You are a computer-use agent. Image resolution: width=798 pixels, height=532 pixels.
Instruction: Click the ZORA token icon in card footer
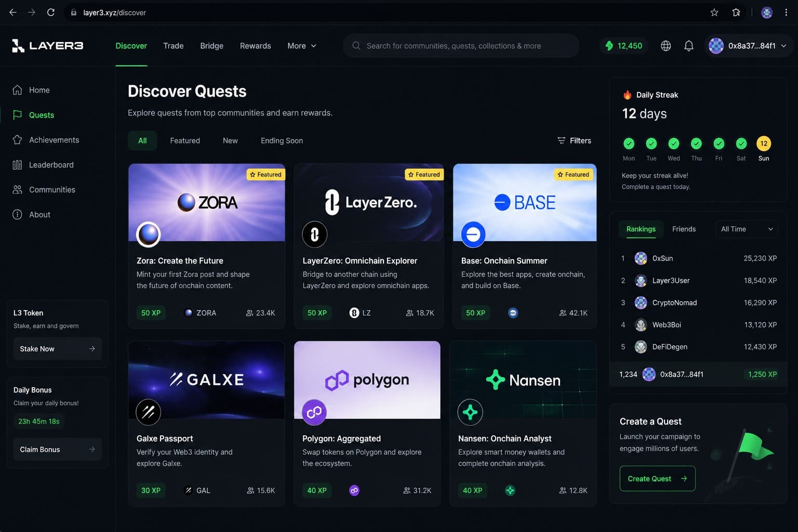click(x=189, y=313)
